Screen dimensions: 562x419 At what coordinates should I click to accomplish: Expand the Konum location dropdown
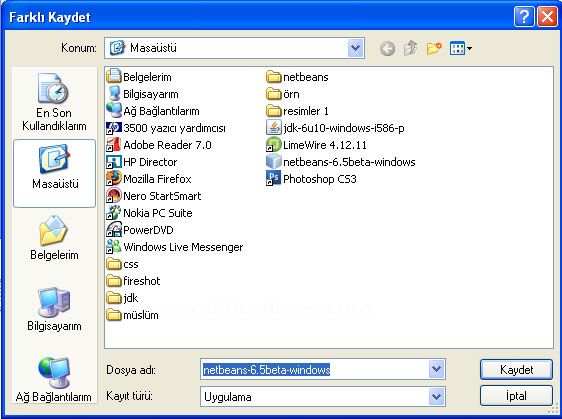[356, 48]
